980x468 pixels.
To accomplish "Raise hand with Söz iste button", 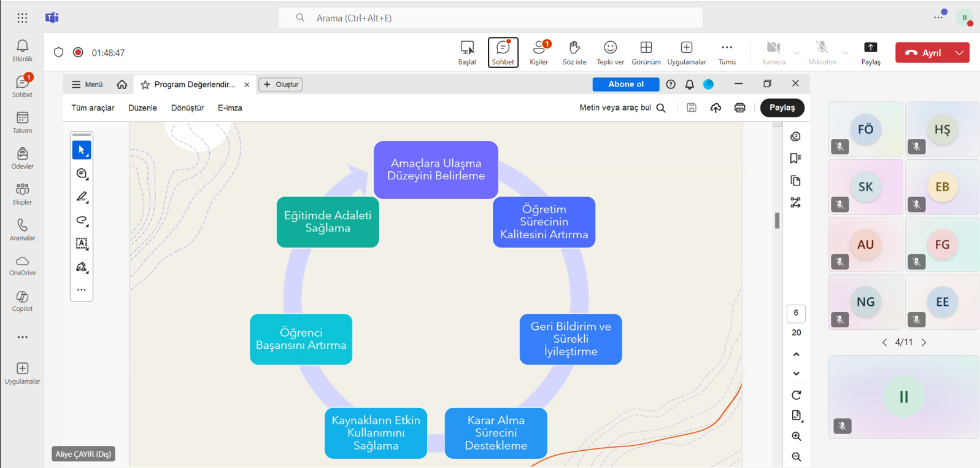I will pyautogui.click(x=574, y=52).
